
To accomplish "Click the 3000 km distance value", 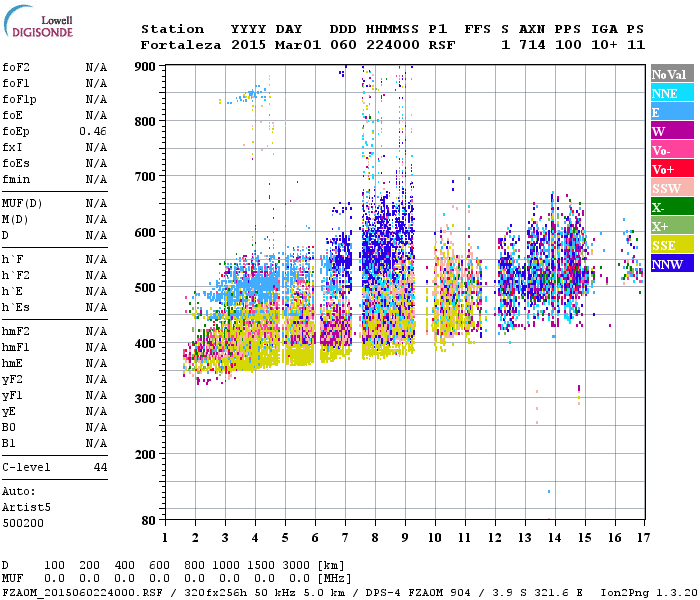I will [x=296, y=565].
